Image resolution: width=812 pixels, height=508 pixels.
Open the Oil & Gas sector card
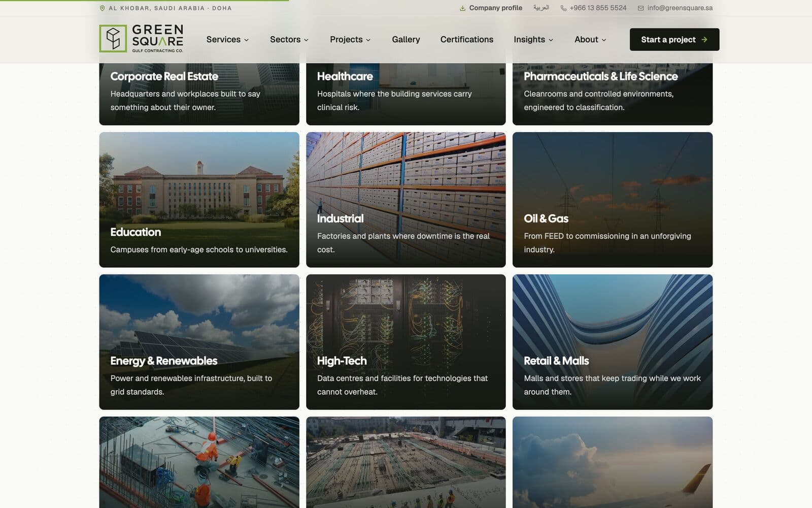point(613,200)
